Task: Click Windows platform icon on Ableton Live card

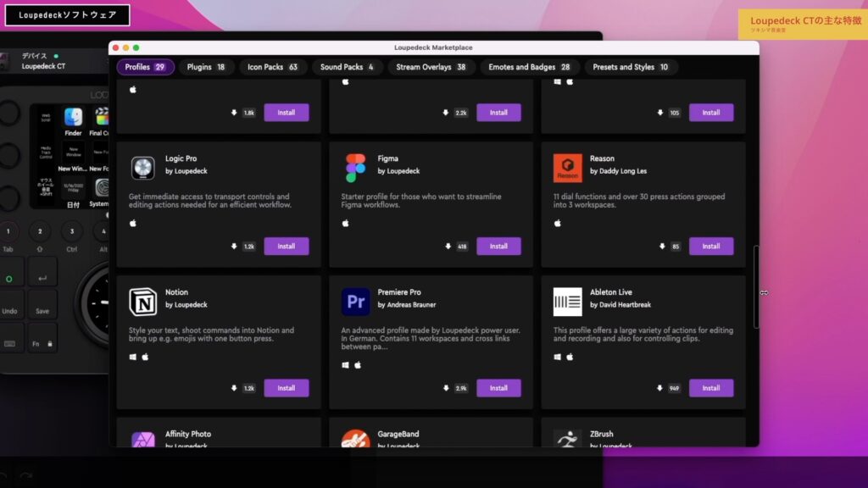Action: click(558, 357)
